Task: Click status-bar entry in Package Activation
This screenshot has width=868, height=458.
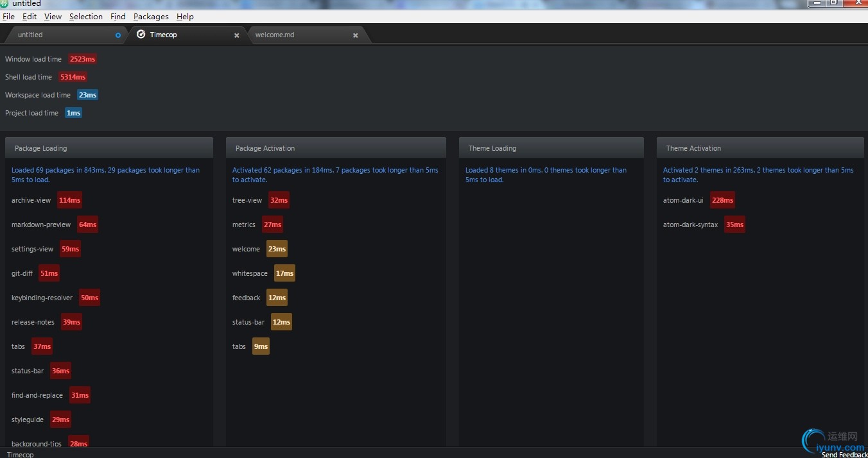Action: point(262,322)
